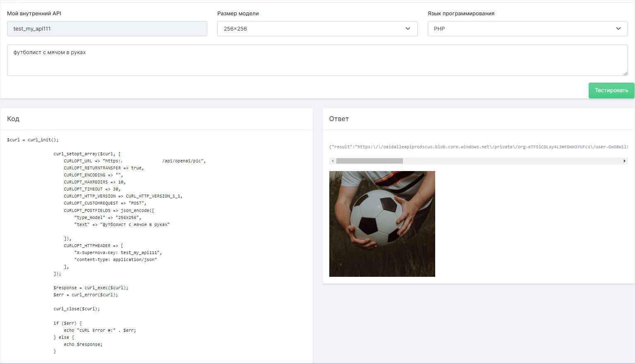Click the prompt textarea with футболист text
The image size is (635, 364).
tap(317, 60)
